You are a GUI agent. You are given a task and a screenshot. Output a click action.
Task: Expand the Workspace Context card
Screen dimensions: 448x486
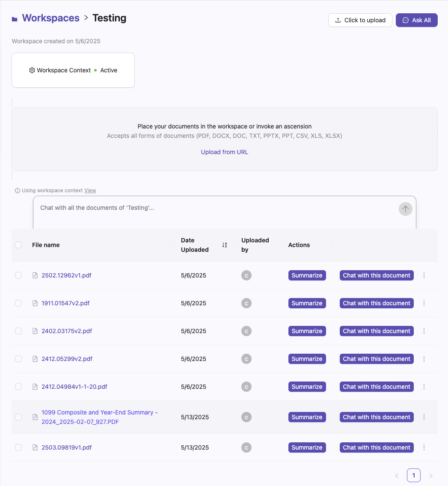click(73, 70)
